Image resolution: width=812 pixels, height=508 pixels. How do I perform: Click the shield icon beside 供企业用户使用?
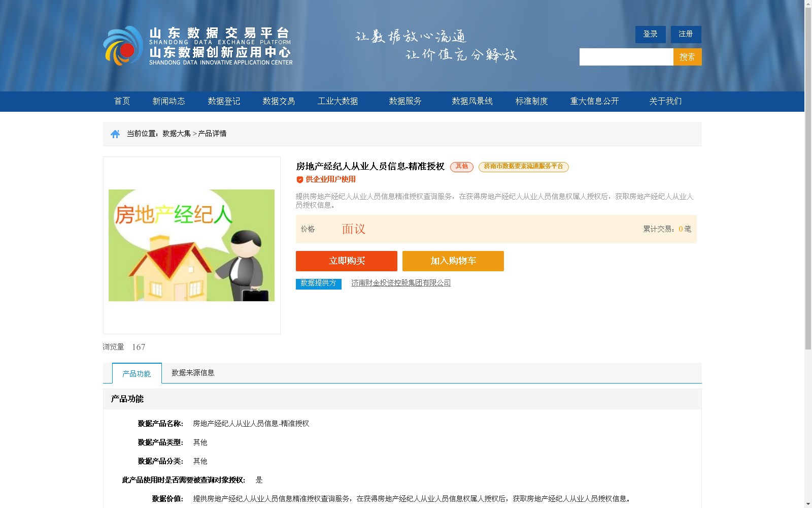(299, 179)
